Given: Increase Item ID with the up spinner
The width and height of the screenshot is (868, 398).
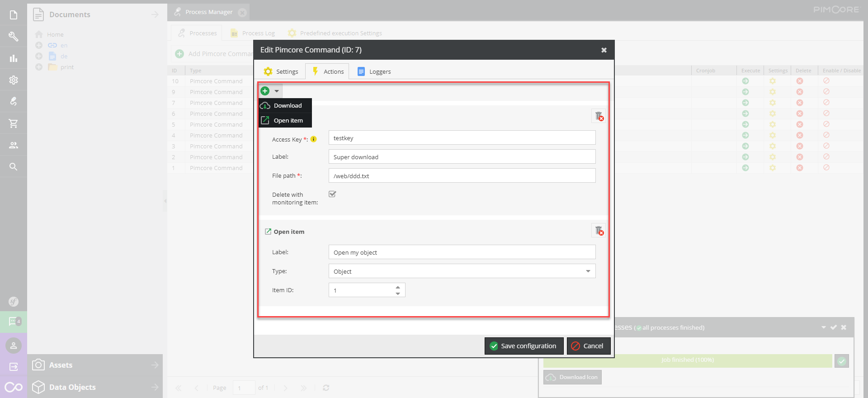Looking at the screenshot, I should tap(398, 287).
